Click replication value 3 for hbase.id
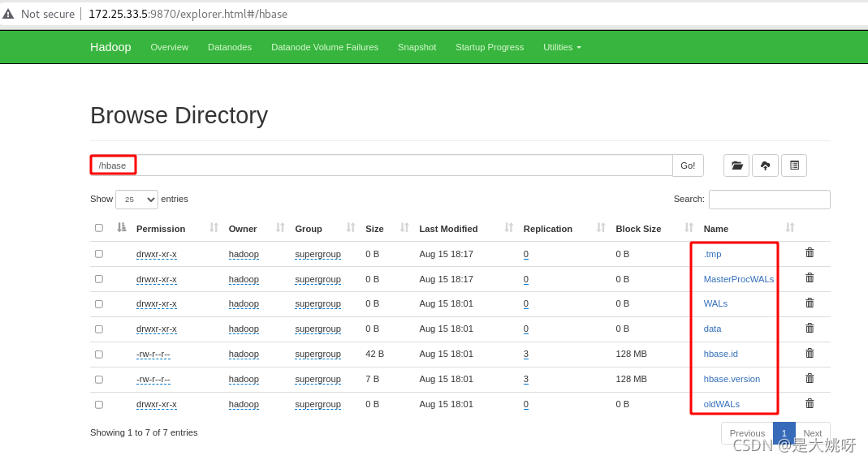The width and height of the screenshot is (868, 460). point(526,354)
